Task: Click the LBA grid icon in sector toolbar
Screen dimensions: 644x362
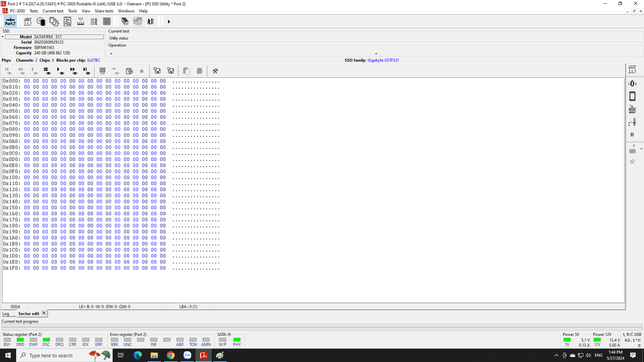Action: (x=103, y=71)
